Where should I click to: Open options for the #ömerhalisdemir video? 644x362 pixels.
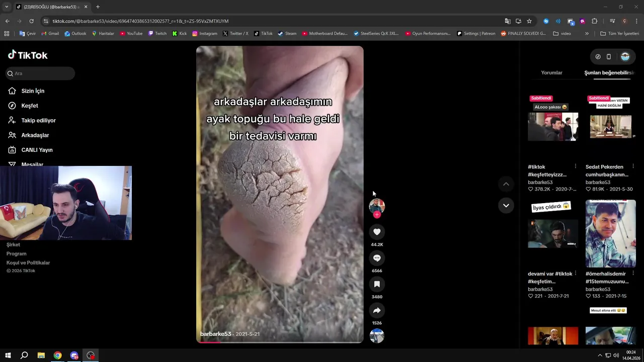633,274
